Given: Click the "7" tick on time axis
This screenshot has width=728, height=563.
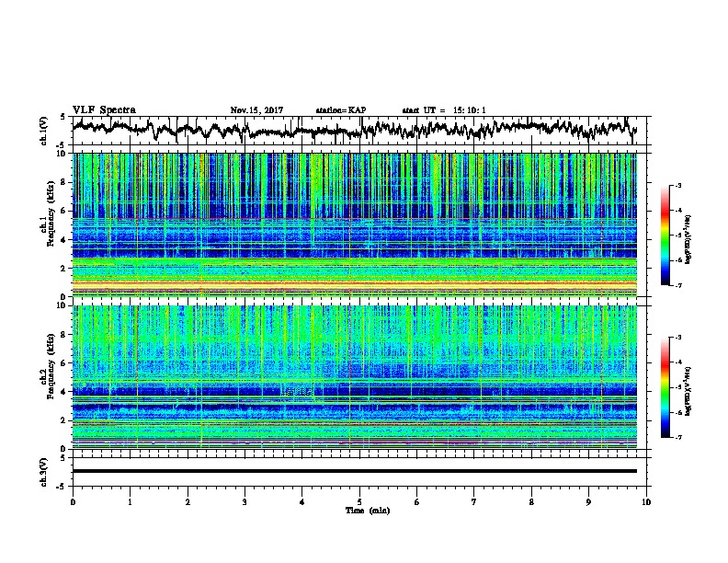Looking at the screenshot, I should pos(474,502).
